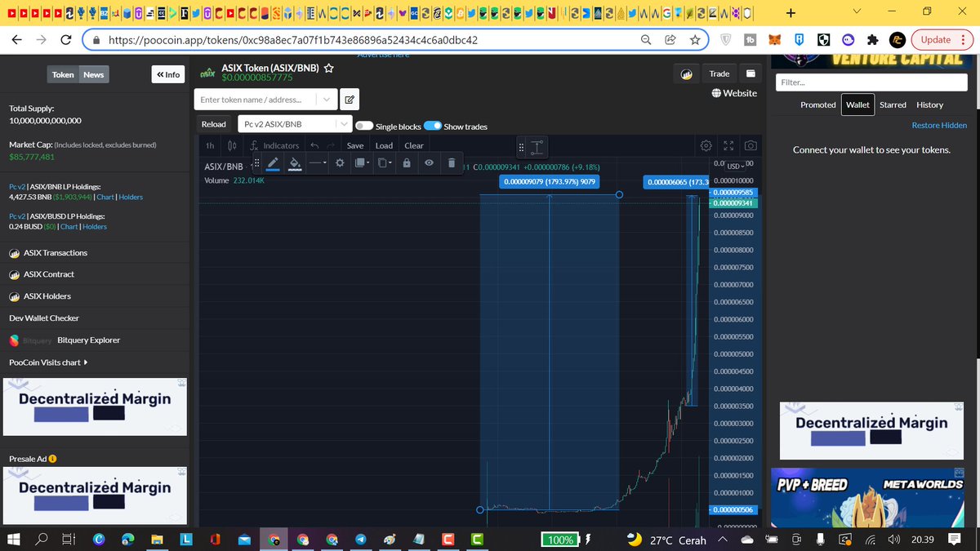Viewport: 980px width, 551px height.
Task: Open the token Website link
Action: point(734,93)
